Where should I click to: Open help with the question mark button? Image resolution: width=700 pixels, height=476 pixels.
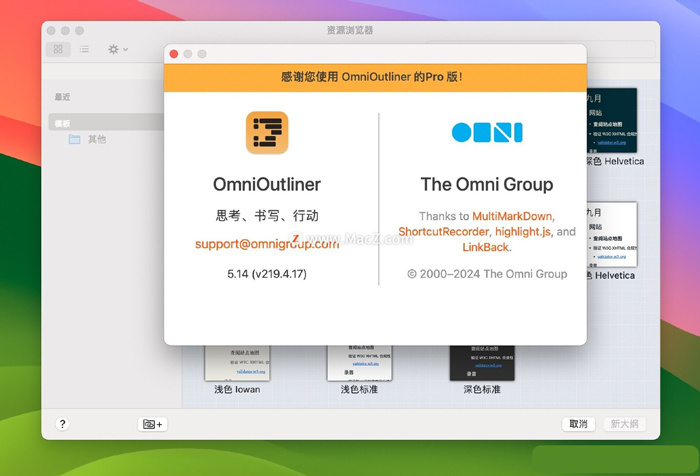pyautogui.click(x=62, y=424)
